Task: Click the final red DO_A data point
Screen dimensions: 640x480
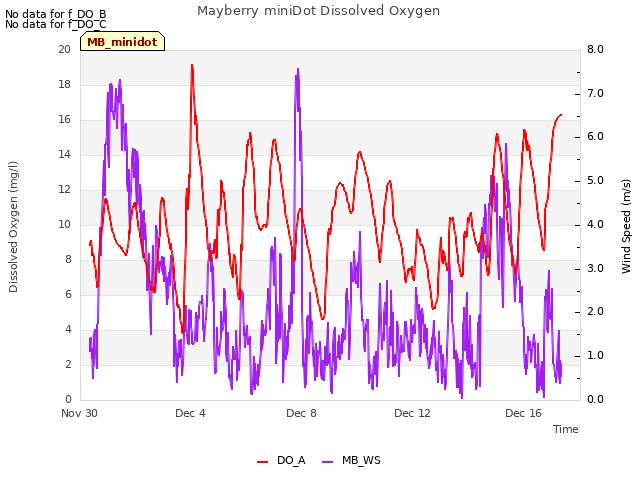Action: pos(561,115)
